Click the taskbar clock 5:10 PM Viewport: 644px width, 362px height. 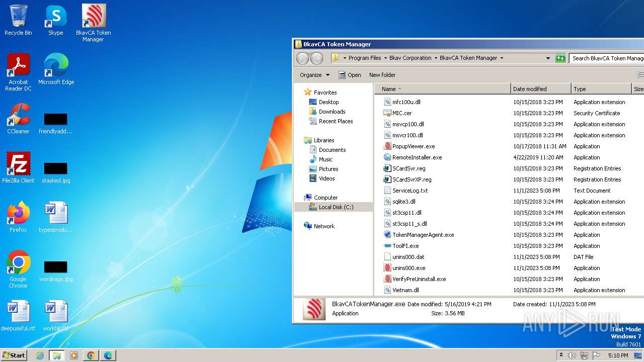click(x=618, y=355)
